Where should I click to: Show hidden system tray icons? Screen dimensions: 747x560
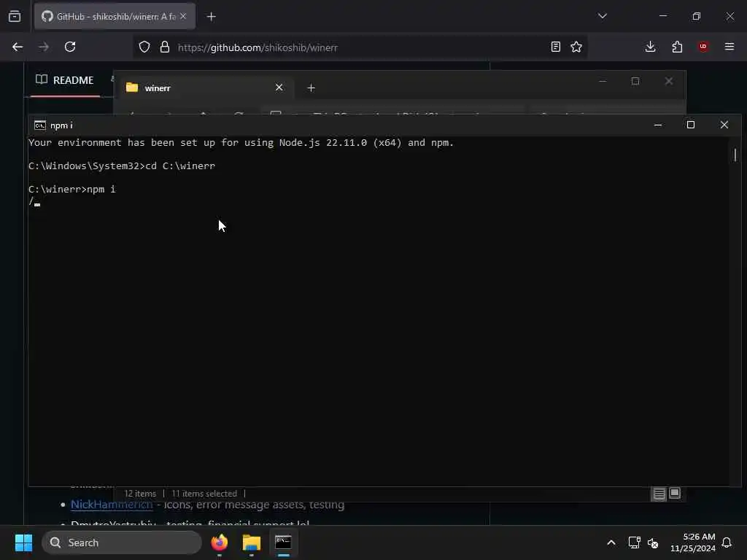tap(611, 542)
